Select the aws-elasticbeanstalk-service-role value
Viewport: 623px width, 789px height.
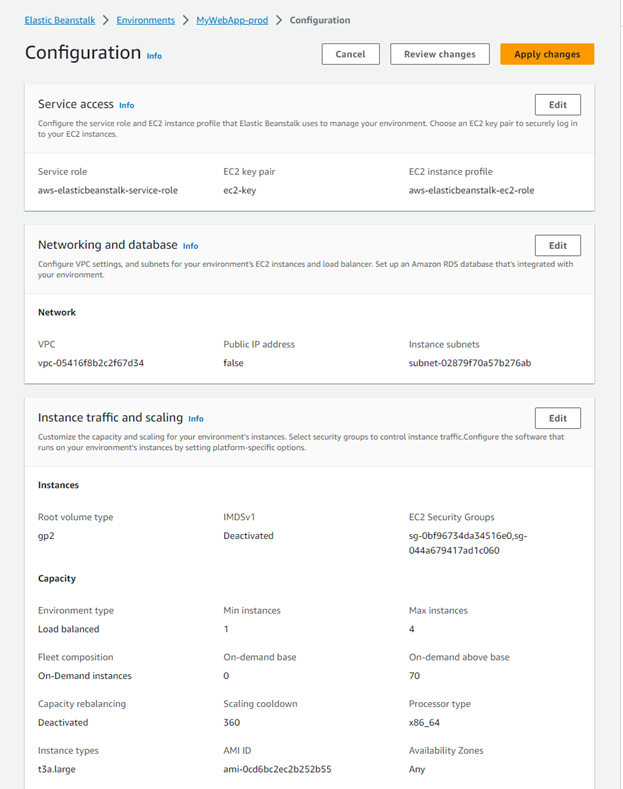pos(108,190)
